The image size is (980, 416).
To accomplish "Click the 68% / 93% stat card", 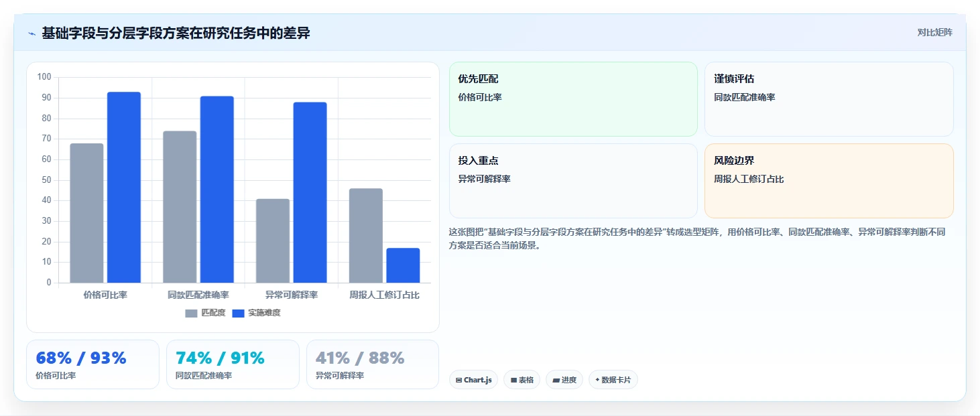I will [x=93, y=364].
